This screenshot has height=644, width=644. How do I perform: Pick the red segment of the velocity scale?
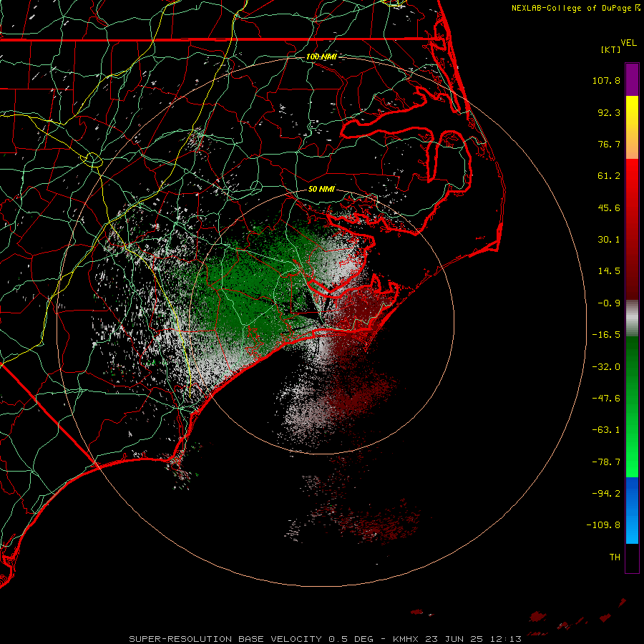point(632,229)
